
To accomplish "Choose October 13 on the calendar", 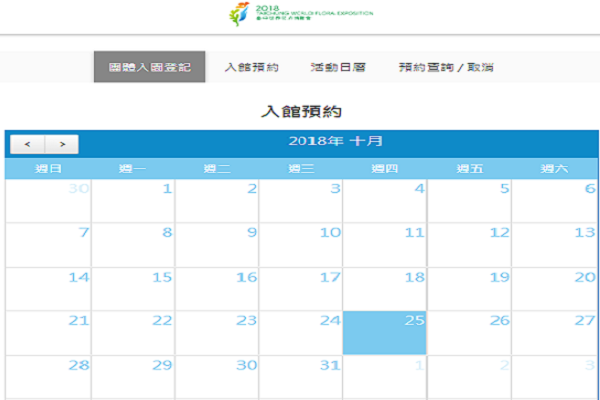I will coord(555,244).
